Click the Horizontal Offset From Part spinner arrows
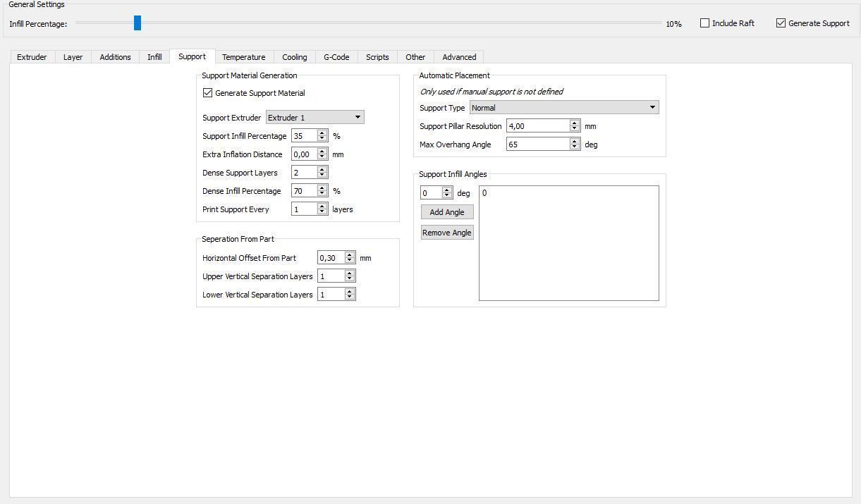 coord(350,258)
